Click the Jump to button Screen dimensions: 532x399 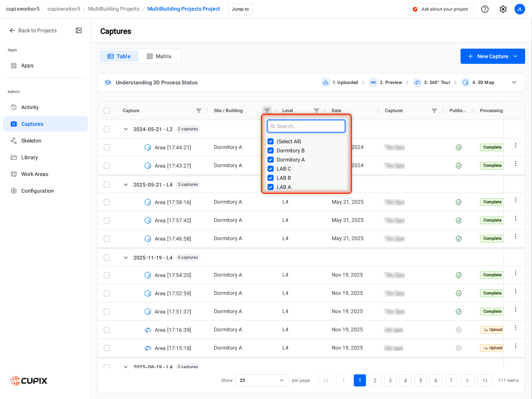240,9
